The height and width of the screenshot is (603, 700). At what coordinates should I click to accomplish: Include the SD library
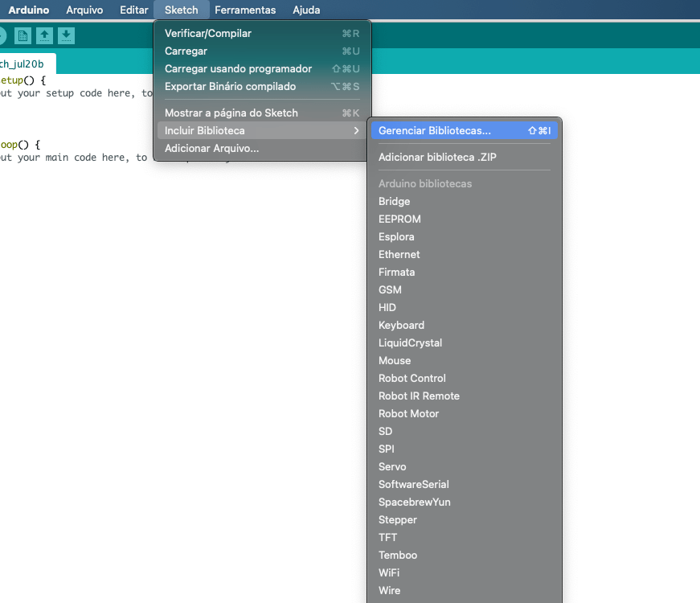coord(465,431)
